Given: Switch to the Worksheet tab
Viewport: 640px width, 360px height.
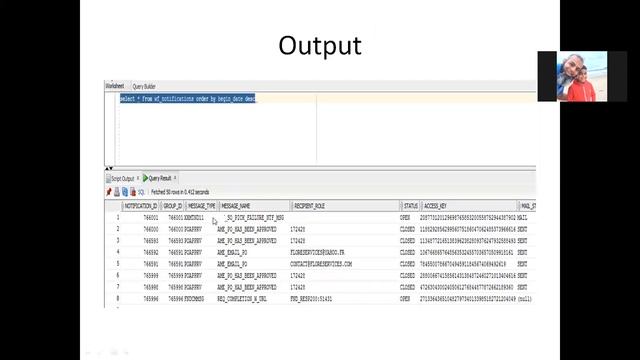Looking at the screenshot, I should point(115,86).
